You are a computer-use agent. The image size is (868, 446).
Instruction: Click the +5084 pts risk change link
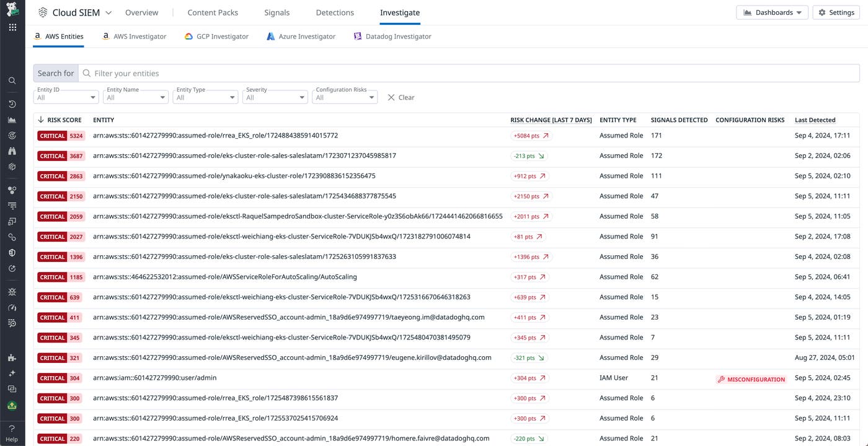pyautogui.click(x=530, y=135)
